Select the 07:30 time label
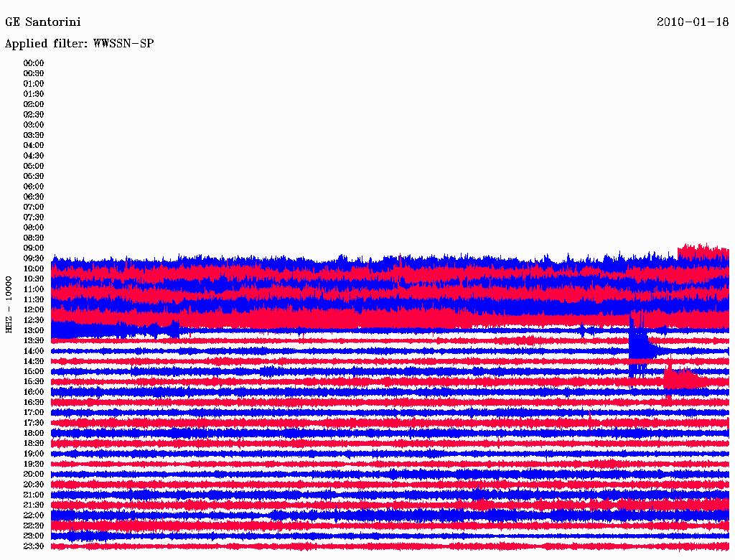The image size is (735, 560). (33, 217)
